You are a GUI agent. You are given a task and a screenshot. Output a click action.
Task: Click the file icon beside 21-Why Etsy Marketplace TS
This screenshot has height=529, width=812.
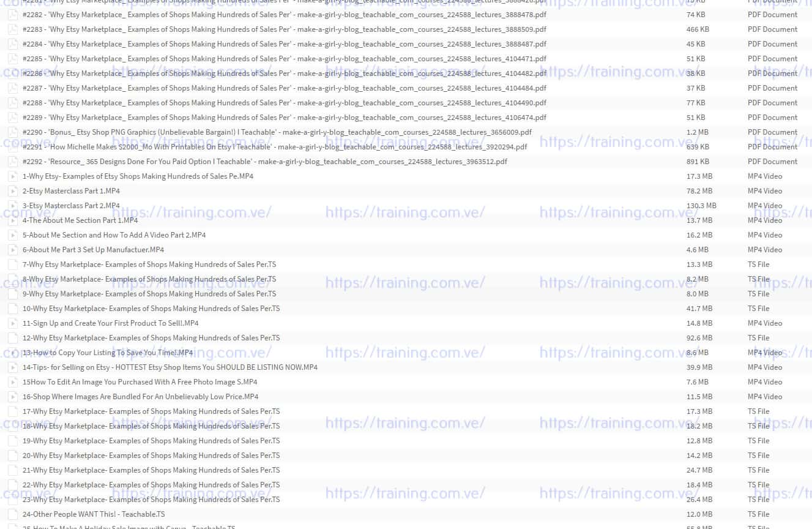click(12, 470)
